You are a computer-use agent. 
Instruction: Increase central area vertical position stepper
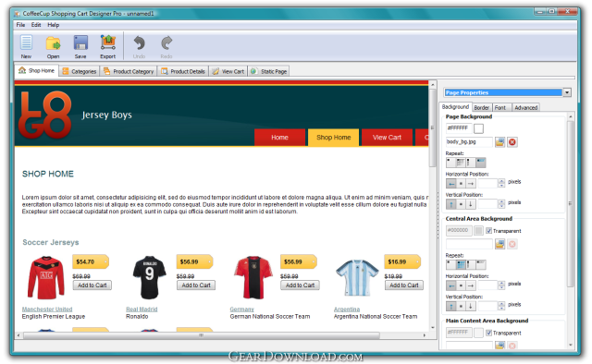tap(501, 303)
